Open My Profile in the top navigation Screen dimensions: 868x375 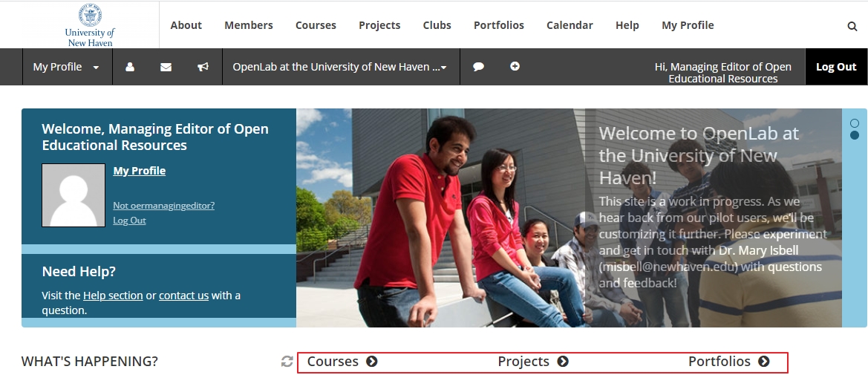point(688,25)
